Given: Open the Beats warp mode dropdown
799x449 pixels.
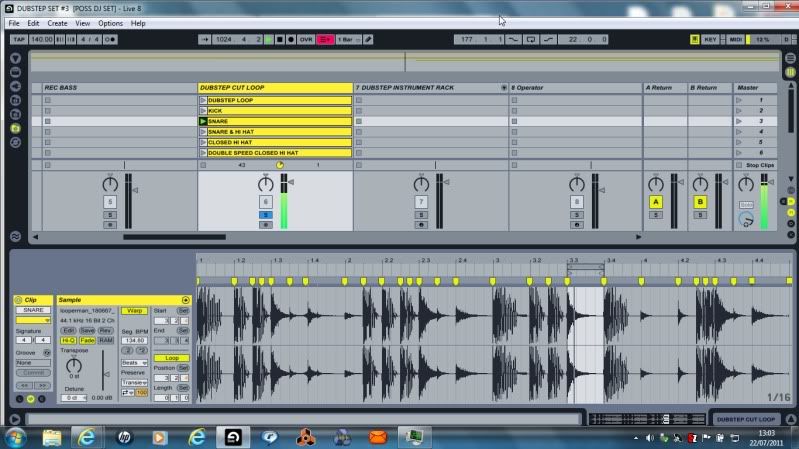Looking at the screenshot, I should point(134,363).
